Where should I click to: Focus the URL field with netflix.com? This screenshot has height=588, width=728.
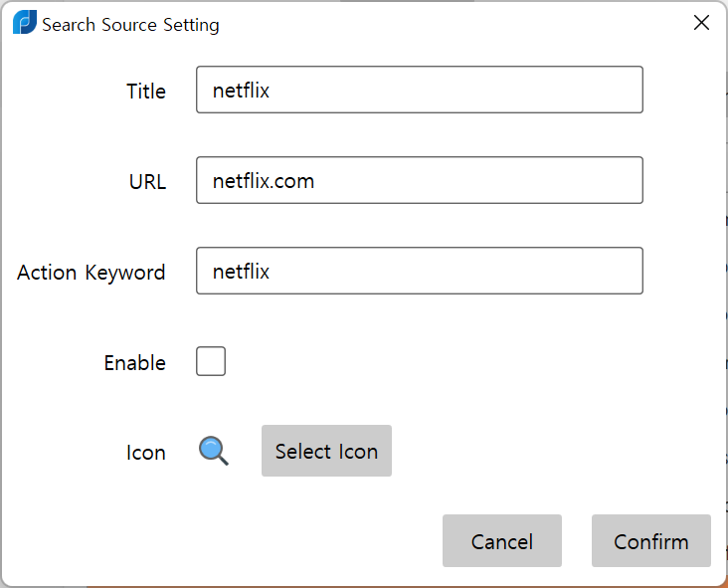tap(420, 180)
